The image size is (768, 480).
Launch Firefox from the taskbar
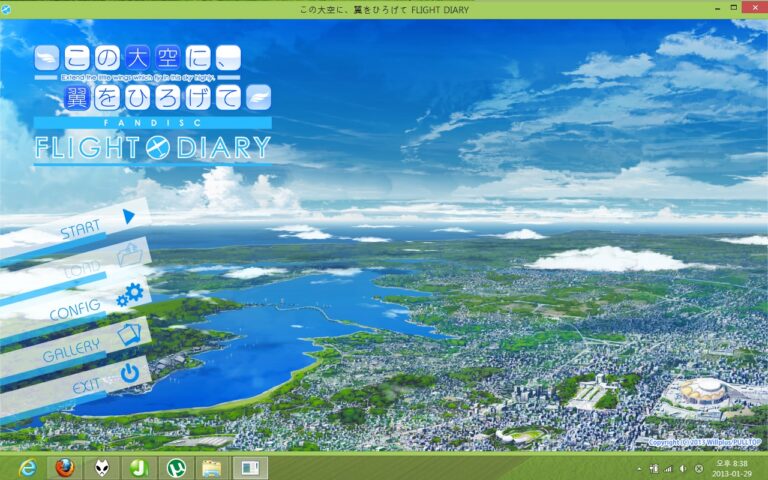point(65,468)
